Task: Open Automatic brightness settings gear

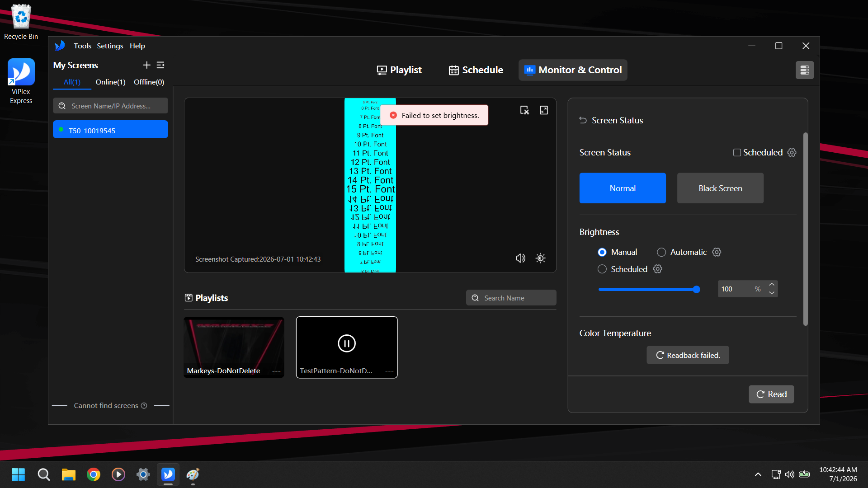Action: pyautogui.click(x=717, y=252)
